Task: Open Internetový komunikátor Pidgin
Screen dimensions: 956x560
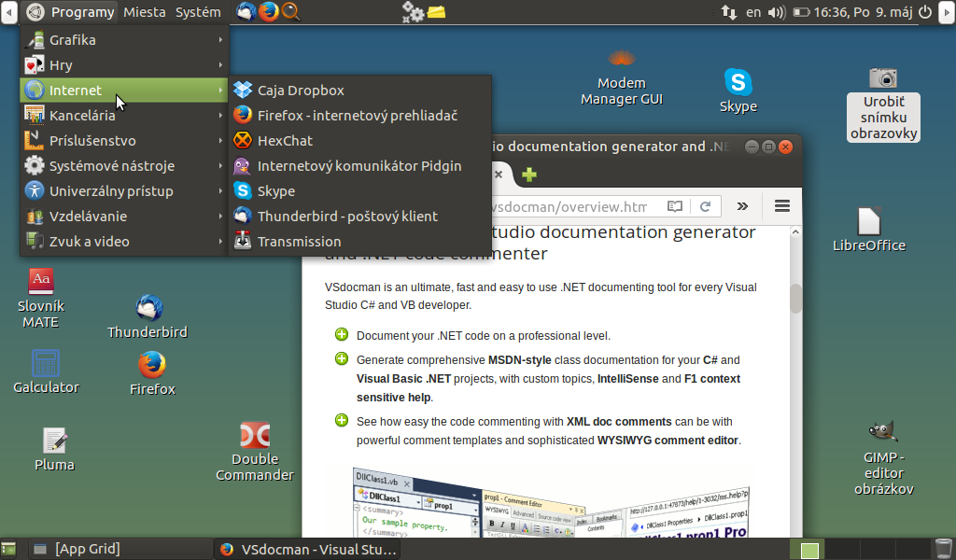Action: (x=359, y=166)
